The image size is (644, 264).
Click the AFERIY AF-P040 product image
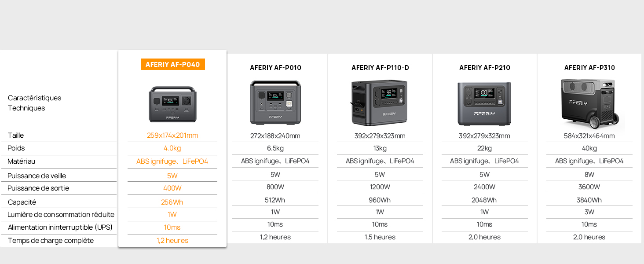(x=172, y=104)
